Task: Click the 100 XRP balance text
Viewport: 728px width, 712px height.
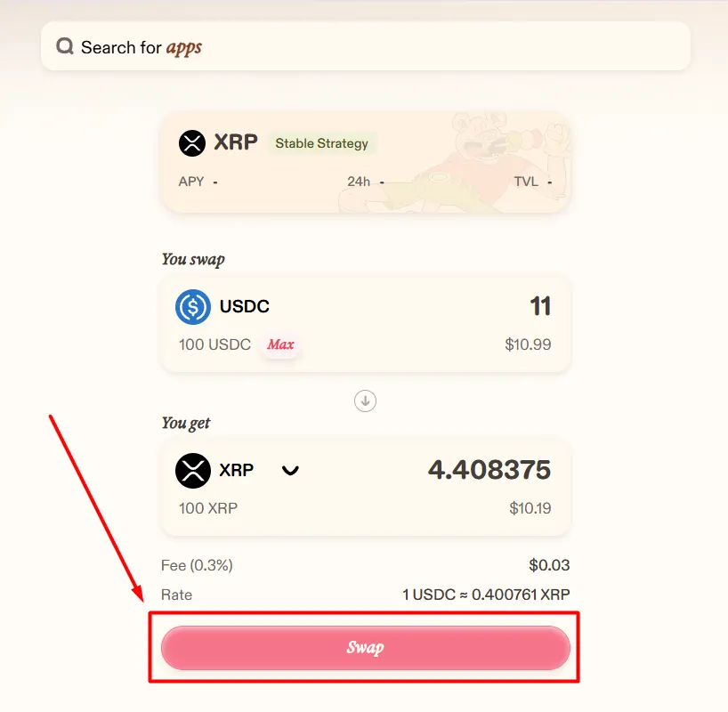Action: [208, 508]
